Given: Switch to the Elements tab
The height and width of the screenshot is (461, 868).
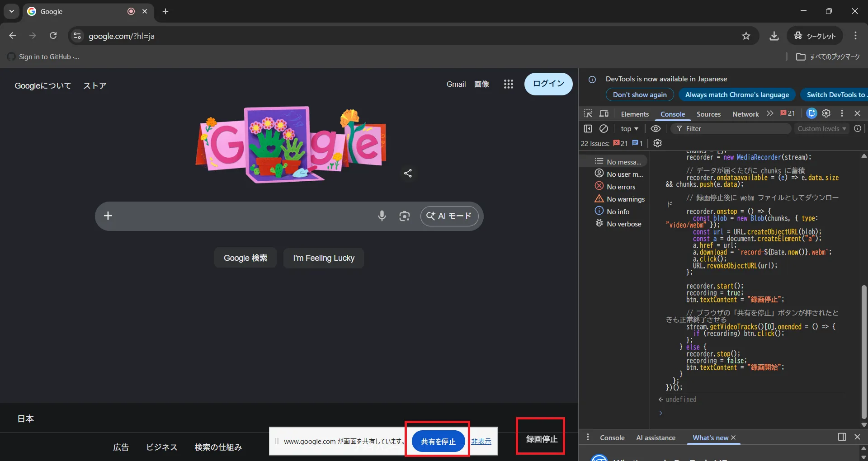Looking at the screenshot, I should pyautogui.click(x=635, y=114).
